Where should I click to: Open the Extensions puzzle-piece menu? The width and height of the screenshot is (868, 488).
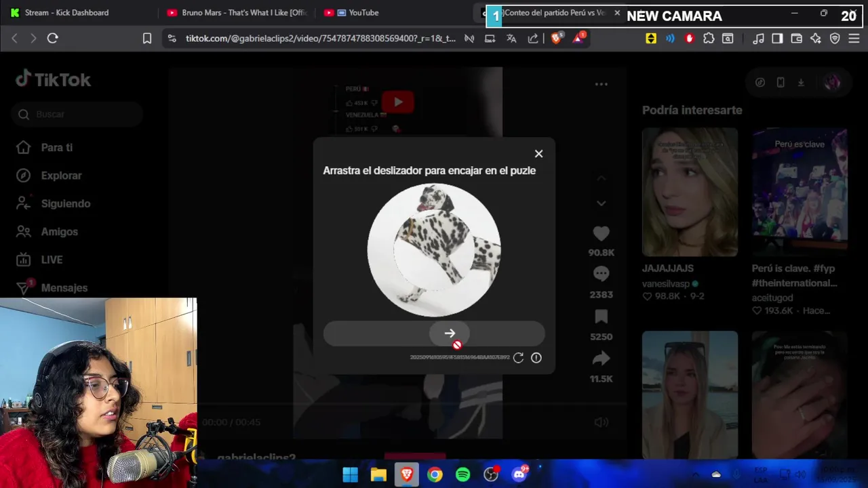pos(709,39)
